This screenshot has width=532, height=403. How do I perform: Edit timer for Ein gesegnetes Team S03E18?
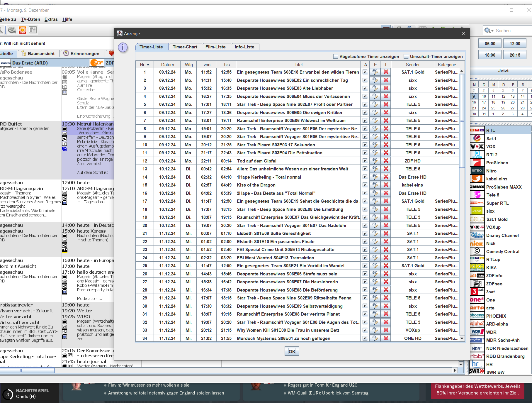(375, 72)
